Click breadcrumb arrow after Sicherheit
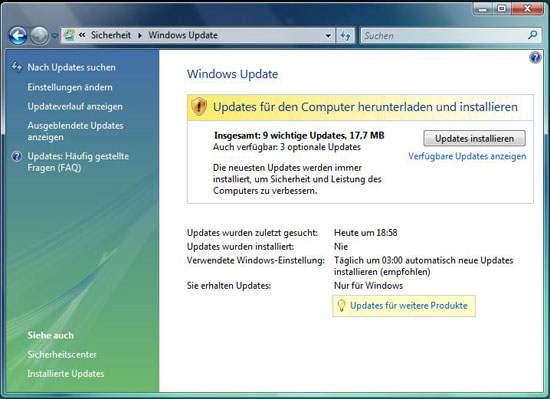This screenshot has width=550, height=399. [x=140, y=35]
